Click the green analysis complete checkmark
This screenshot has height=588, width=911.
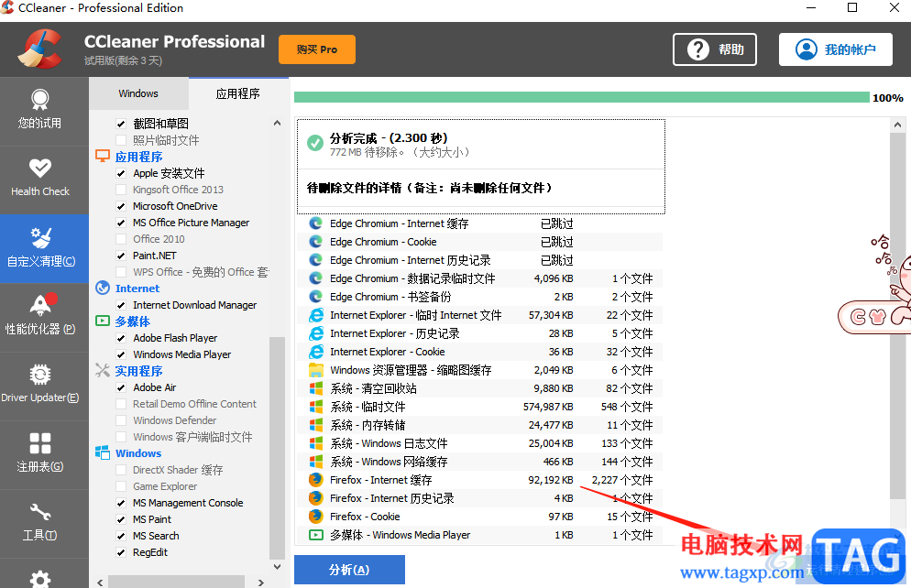(x=315, y=143)
